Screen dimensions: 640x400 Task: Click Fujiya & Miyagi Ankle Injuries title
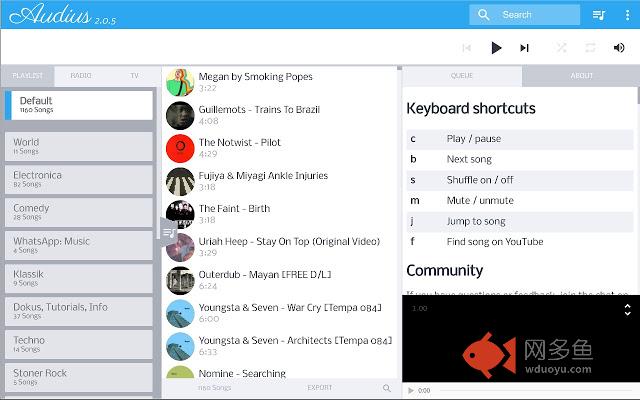(263, 176)
